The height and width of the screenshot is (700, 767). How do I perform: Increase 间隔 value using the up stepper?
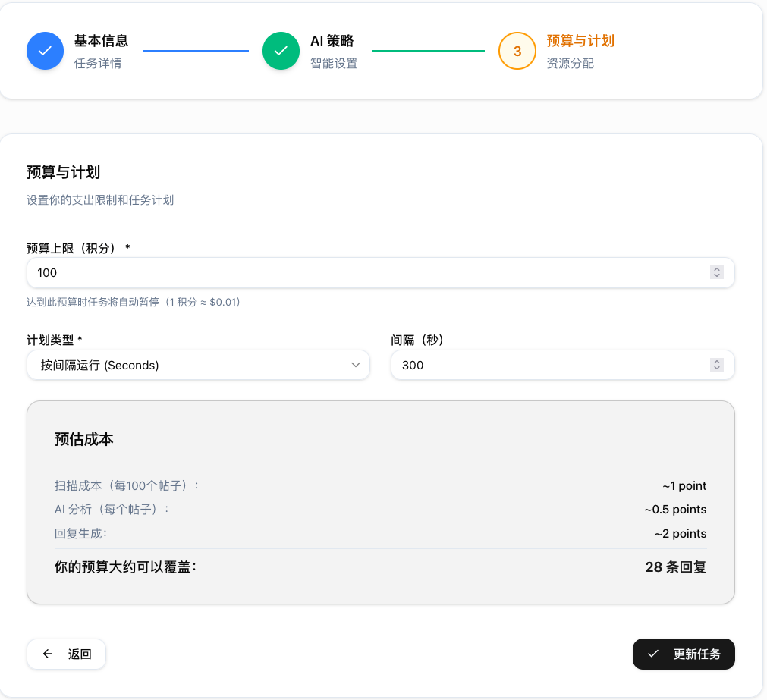pos(717,361)
